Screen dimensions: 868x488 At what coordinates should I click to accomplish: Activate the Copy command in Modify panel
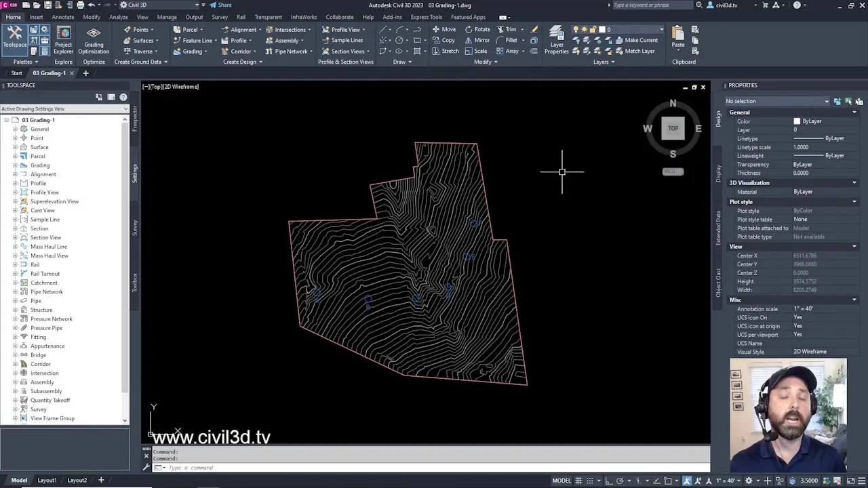point(448,40)
